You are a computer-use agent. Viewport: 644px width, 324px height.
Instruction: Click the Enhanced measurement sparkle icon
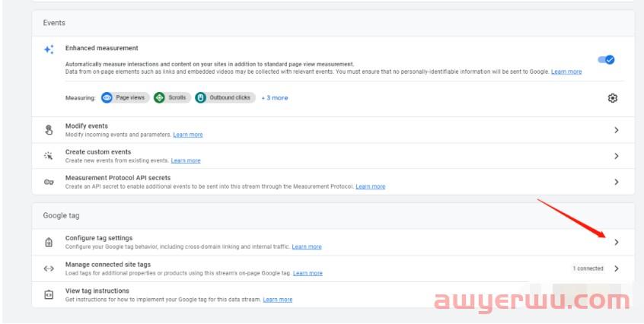[x=49, y=49]
